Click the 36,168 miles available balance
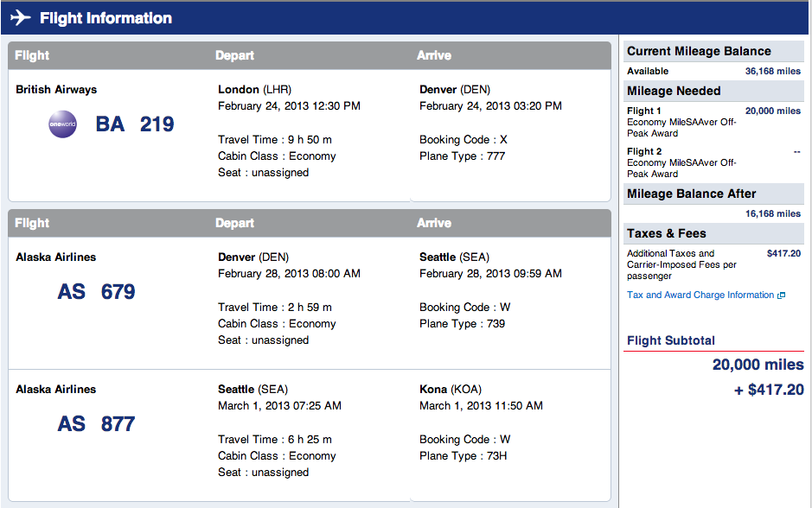Image resolution: width=812 pixels, height=508 pixels. tap(772, 72)
